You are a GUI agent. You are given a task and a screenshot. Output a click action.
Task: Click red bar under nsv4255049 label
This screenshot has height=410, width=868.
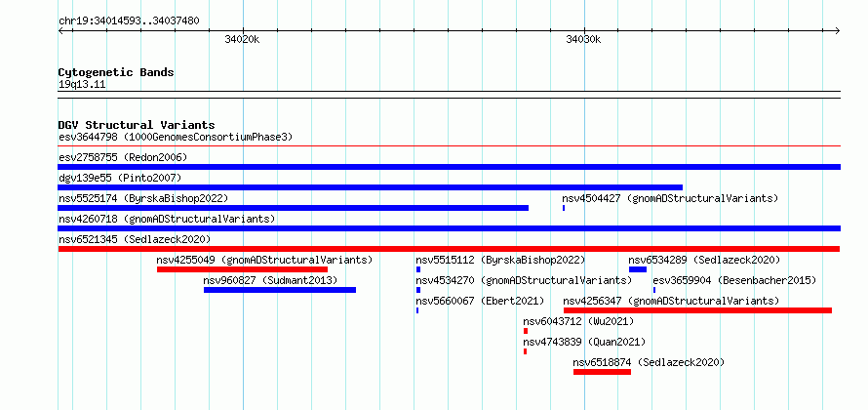(242, 269)
